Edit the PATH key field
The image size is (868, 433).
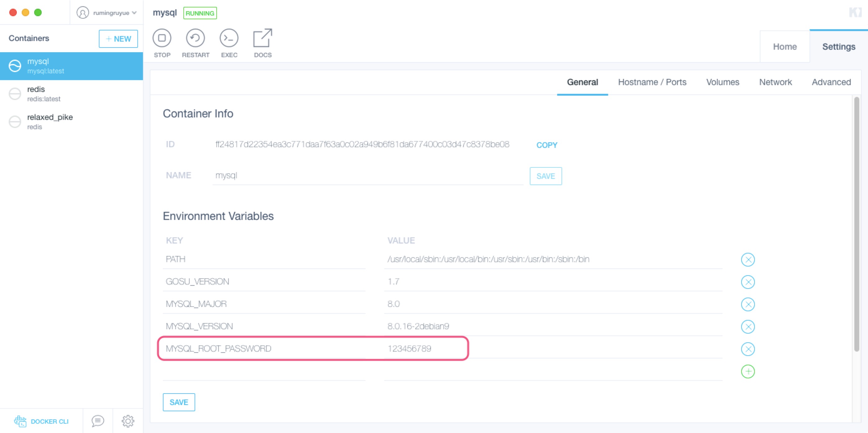pos(264,259)
